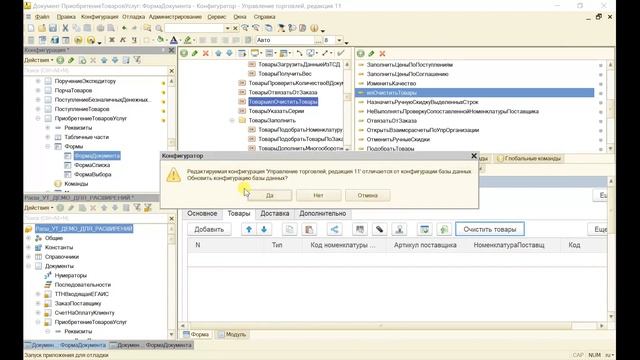Click red delete X in commands panel toolbar

point(382,53)
